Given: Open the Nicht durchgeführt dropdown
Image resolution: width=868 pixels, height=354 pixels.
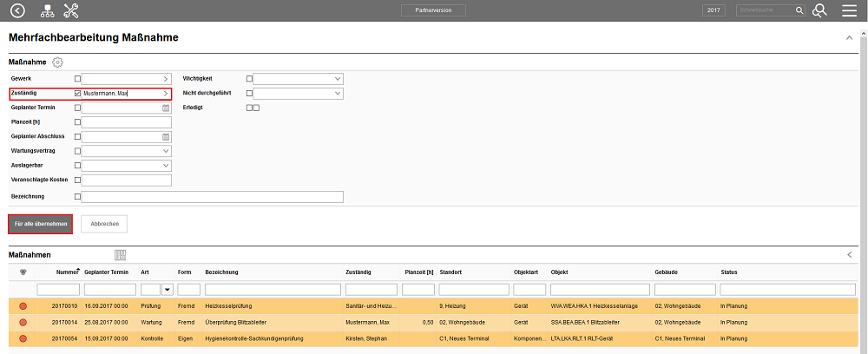Looking at the screenshot, I should 338,93.
